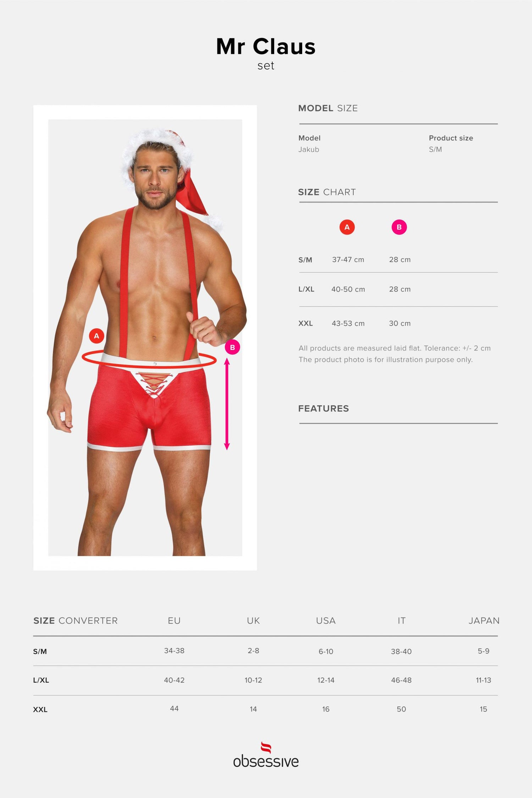Select the pink B circle in size chart
This screenshot has width=532, height=798.
pyautogui.click(x=399, y=227)
